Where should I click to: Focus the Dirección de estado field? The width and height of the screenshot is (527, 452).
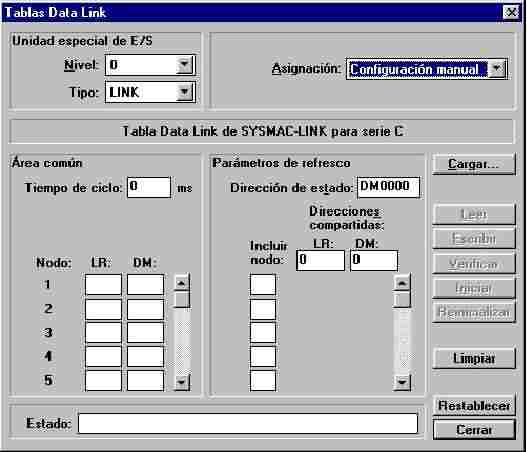click(x=388, y=187)
